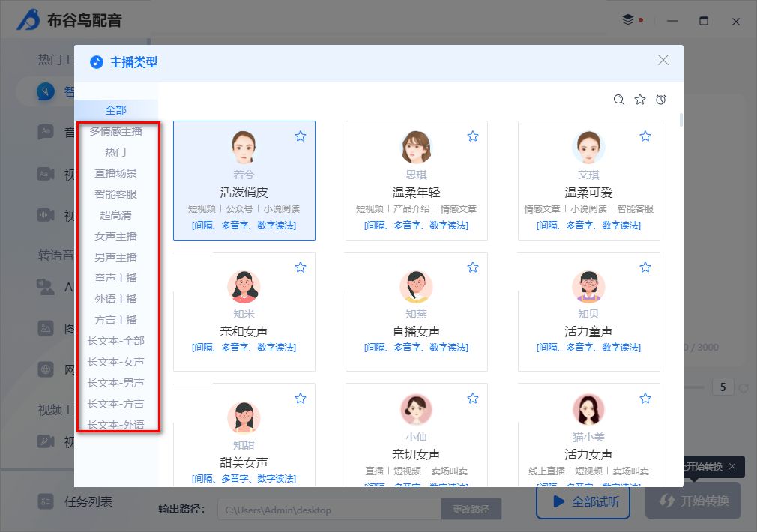
Task: Show 女声主播 voices
Action: [116, 236]
